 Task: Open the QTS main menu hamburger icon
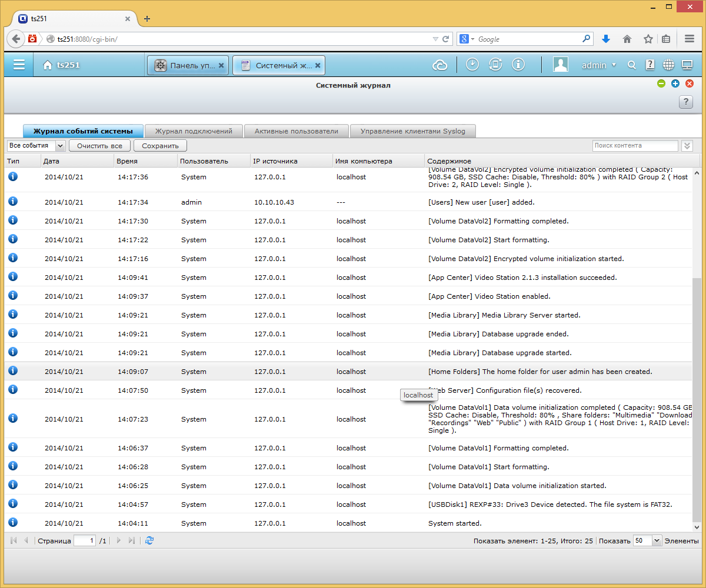(x=19, y=65)
